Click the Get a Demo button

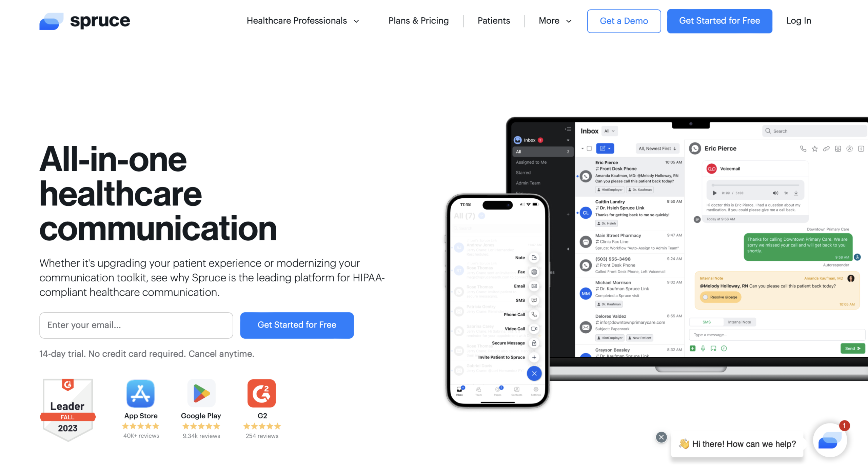(624, 21)
